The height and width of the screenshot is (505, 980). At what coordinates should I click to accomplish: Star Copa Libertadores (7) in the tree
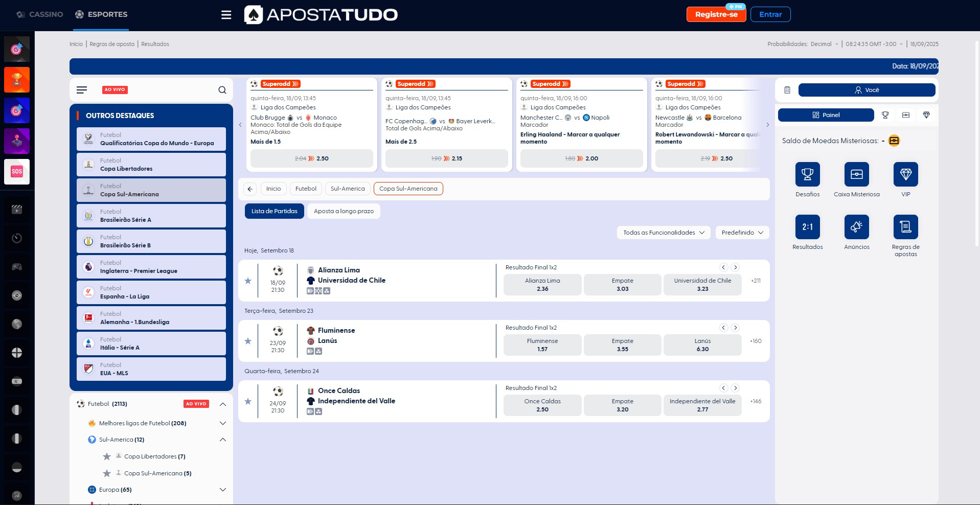tap(107, 456)
